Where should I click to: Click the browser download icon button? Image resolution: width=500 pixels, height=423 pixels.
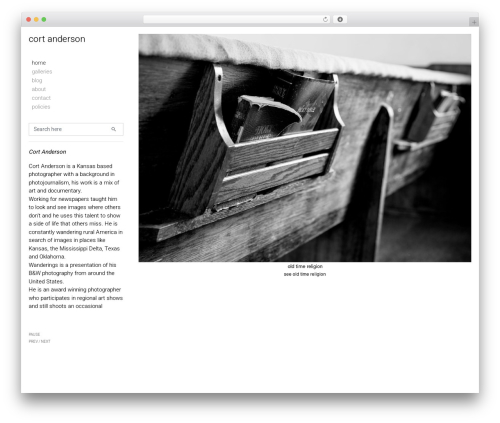[340, 19]
